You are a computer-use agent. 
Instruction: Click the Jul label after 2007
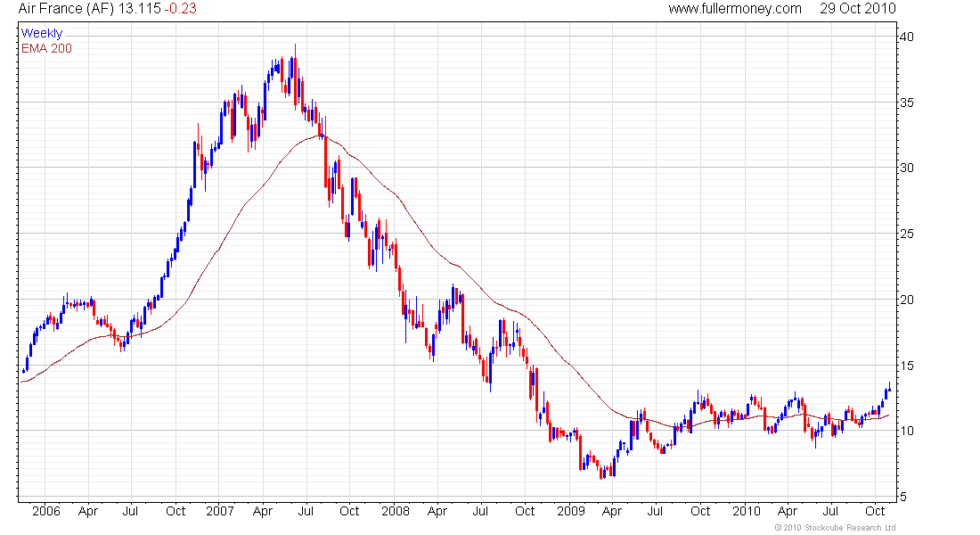click(x=306, y=511)
